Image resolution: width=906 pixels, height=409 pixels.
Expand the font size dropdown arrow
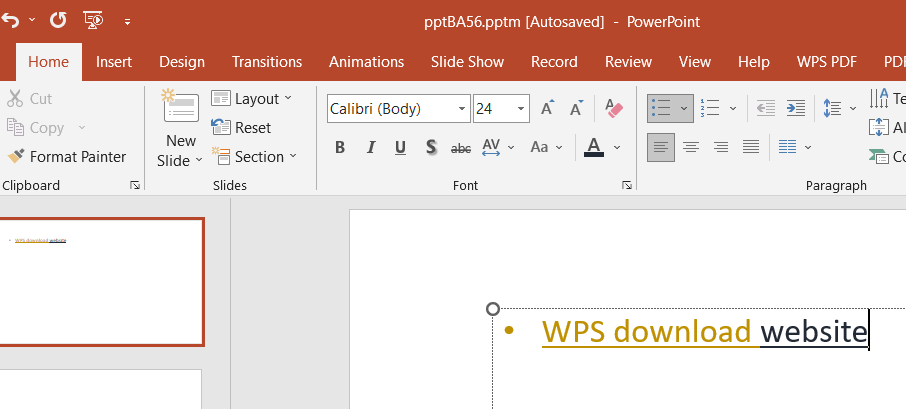[x=521, y=109]
